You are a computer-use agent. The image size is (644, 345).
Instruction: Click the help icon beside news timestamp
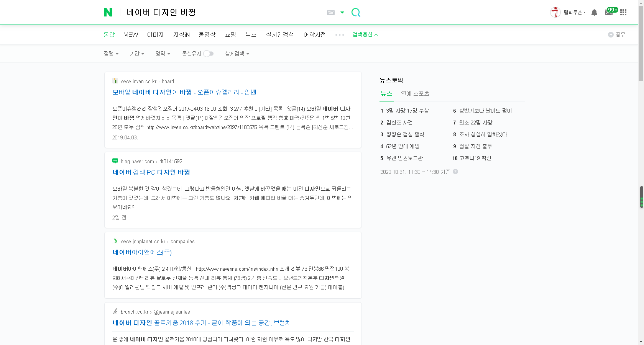click(x=455, y=172)
